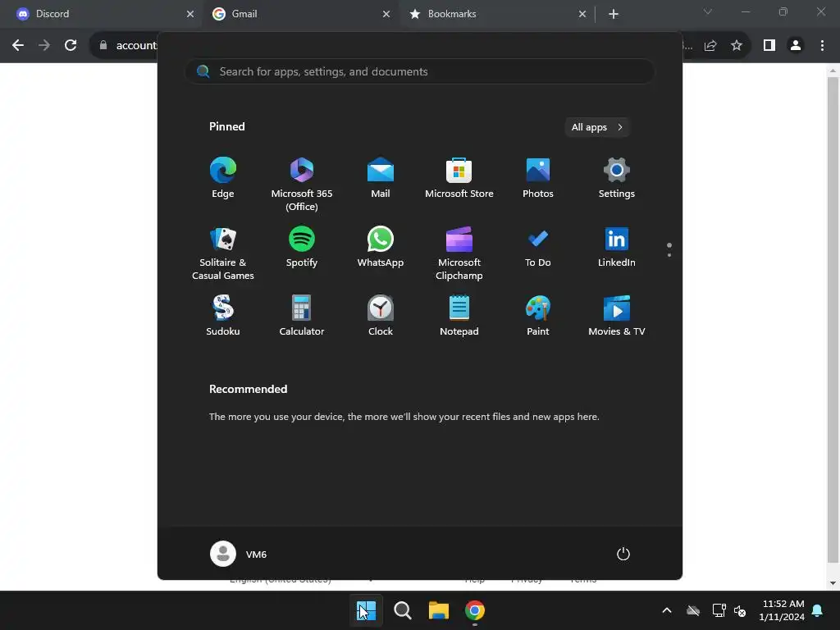Toggle Chrome side panel
Screen dimensions: 840x630
(769, 46)
